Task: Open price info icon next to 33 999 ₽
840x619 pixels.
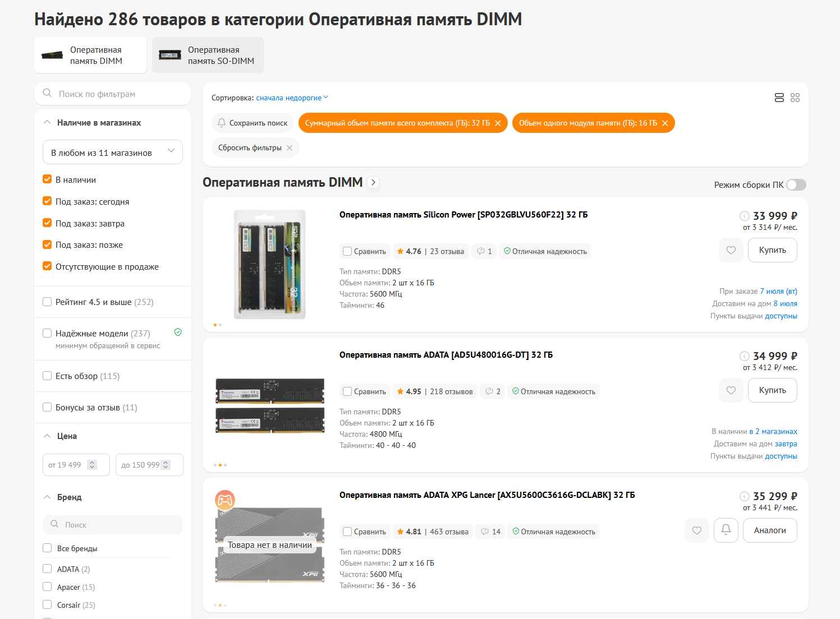Action: [x=745, y=216]
